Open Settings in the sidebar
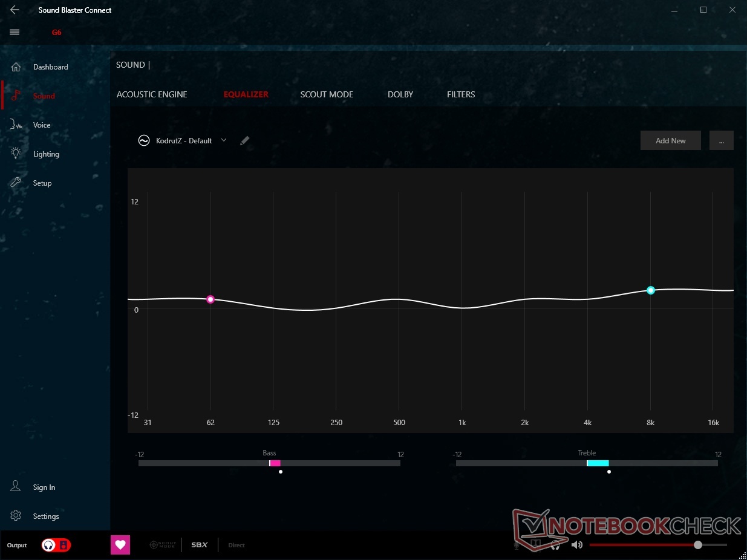 (x=46, y=516)
